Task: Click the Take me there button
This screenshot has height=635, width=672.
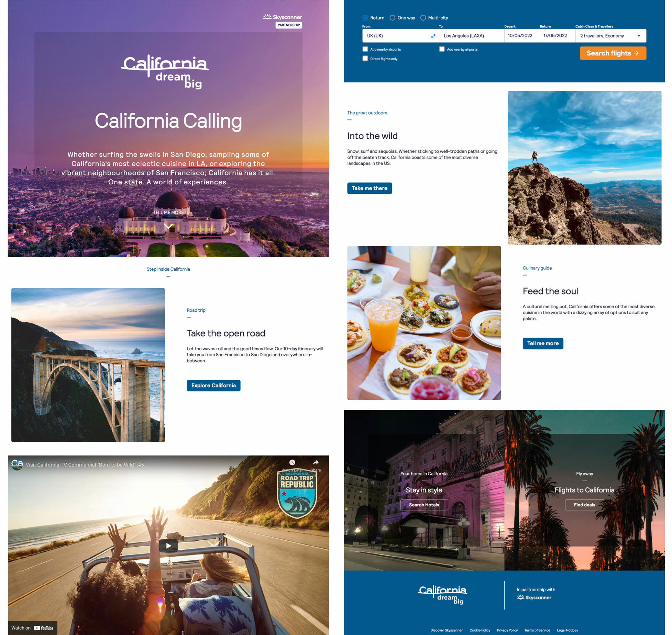Action: tap(369, 188)
